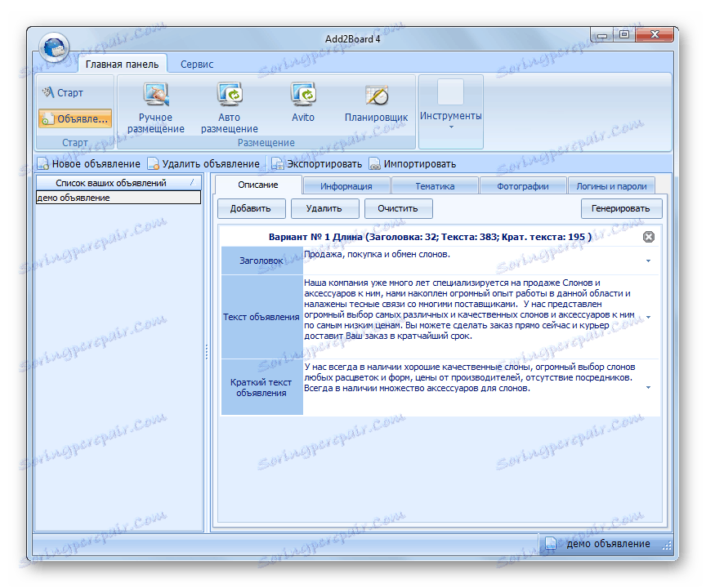Viewport: 706px width, 588px height.
Task: Click the Генерировать button
Action: [x=621, y=208]
